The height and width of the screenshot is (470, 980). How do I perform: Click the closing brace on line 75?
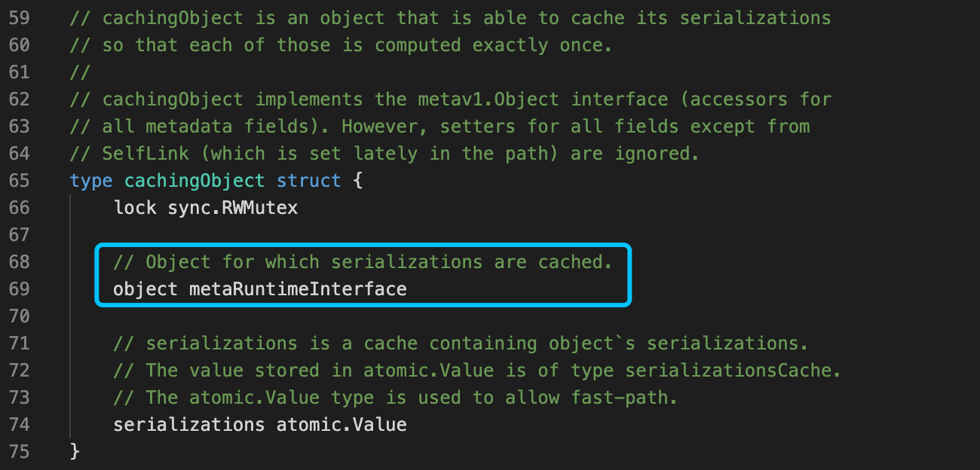coord(74,452)
